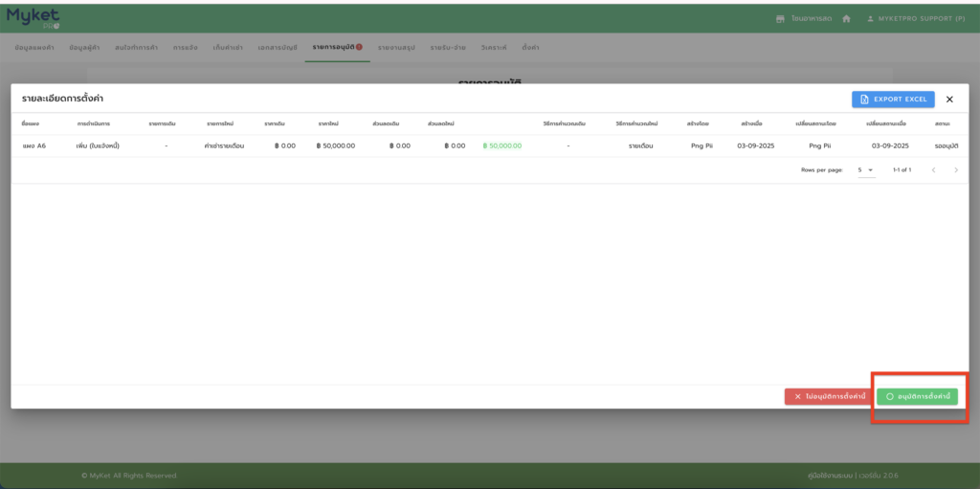Image resolution: width=980 pixels, height=489 pixels.
Task: Approve this setting with อนุมัติการตั้งค่านี้
Action: [x=917, y=396]
